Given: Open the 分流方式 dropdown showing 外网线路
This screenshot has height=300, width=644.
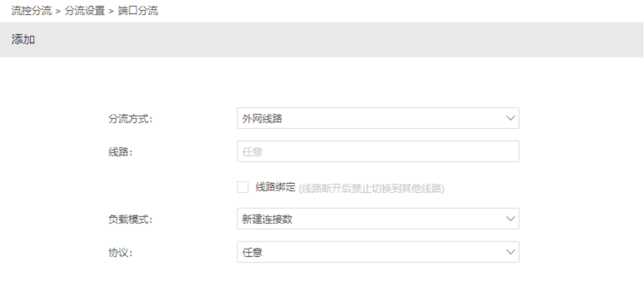Looking at the screenshot, I should [x=378, y=118].
